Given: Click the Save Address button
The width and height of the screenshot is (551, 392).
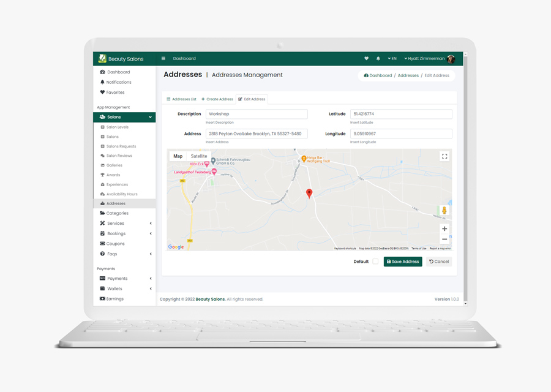Looking at the screenshot, I should point(403,262).
